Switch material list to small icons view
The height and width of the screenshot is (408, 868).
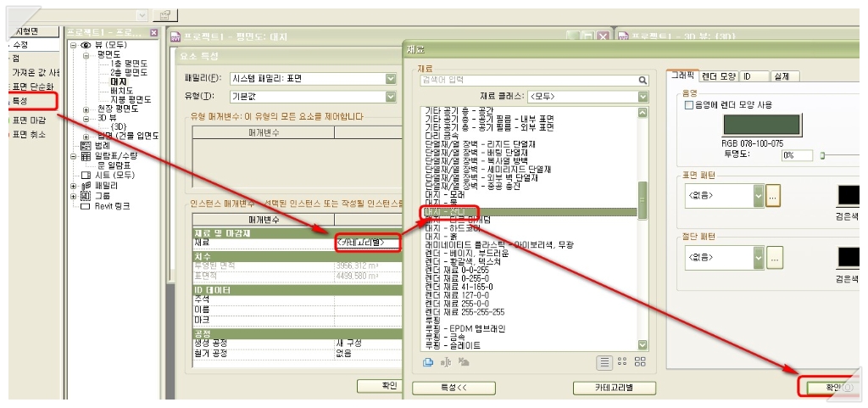click(622, 361)
